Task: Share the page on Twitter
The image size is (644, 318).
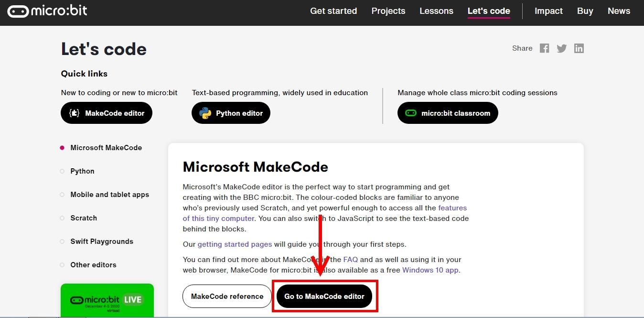Action: point(561,48)
